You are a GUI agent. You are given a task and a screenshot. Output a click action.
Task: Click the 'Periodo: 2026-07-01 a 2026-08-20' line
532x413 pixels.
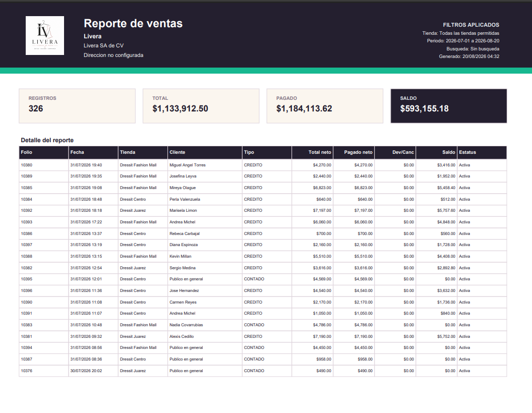pyautogui.click(x=463, y=41)
